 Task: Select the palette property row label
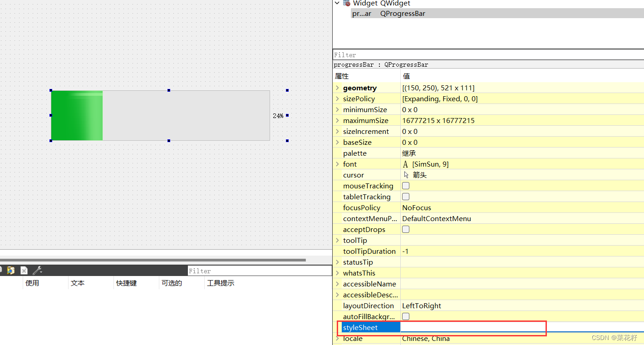355,153
